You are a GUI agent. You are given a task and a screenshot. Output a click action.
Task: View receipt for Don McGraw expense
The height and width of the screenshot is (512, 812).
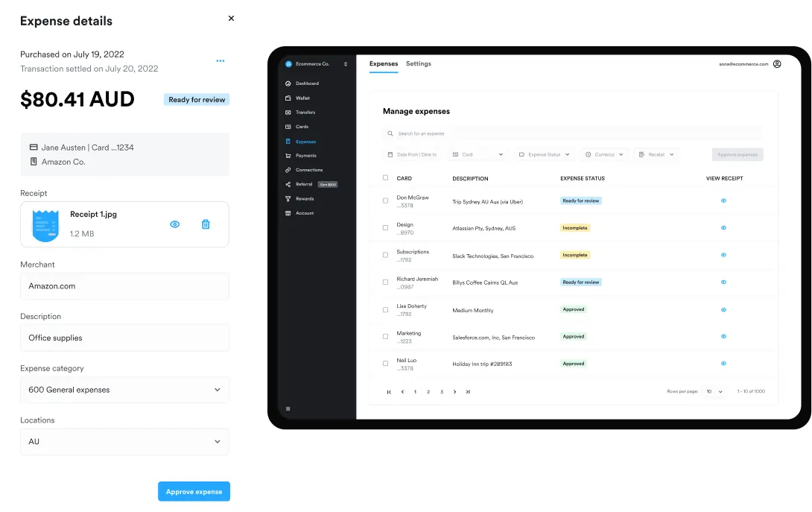[x=723, y=200]
